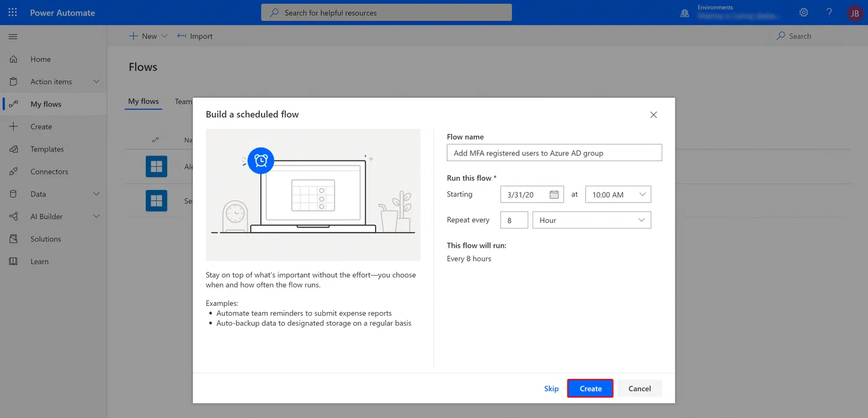Click the Skip link in dialog
Screen dimensions: 868x418
click(551, 388)
